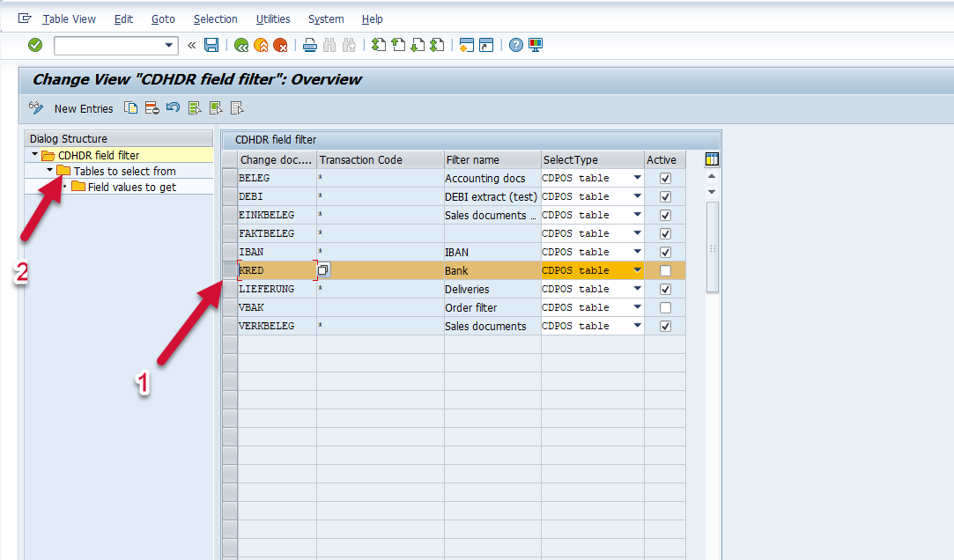This screenshot has height=560, width=954.
Task: Disable the Active checkbox for BELEG
Action: [x=665, y=178]
